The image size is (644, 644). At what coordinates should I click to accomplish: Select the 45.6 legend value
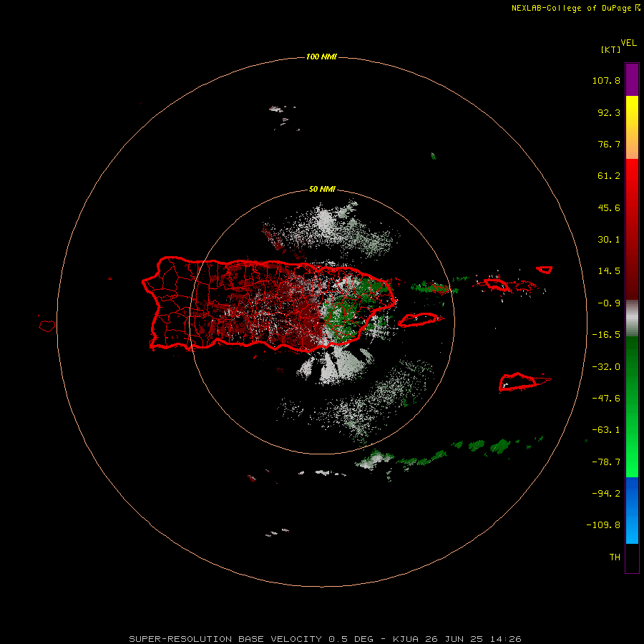point(609,208)
